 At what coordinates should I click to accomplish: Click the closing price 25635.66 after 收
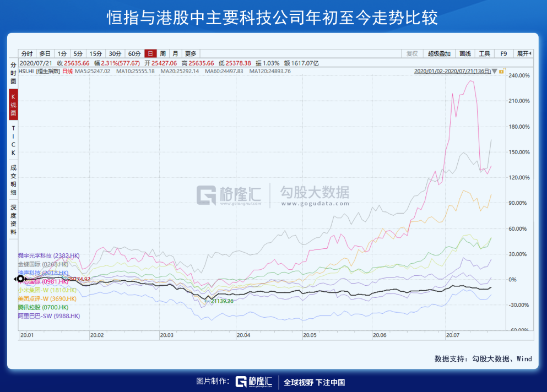pyautogui.click(x=77, y=63)
